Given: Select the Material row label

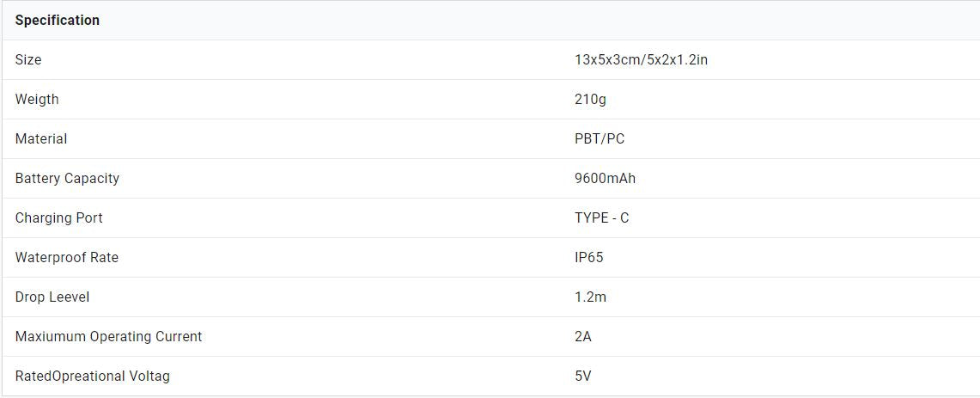Looking at the screenshot, I should click(x=41, y=138).
